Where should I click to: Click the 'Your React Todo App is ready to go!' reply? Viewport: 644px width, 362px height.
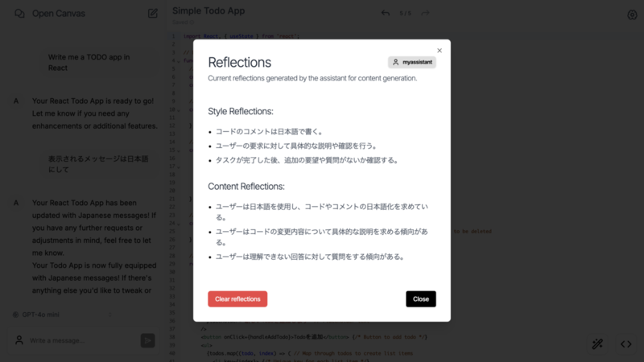click(x=95, y=113)
